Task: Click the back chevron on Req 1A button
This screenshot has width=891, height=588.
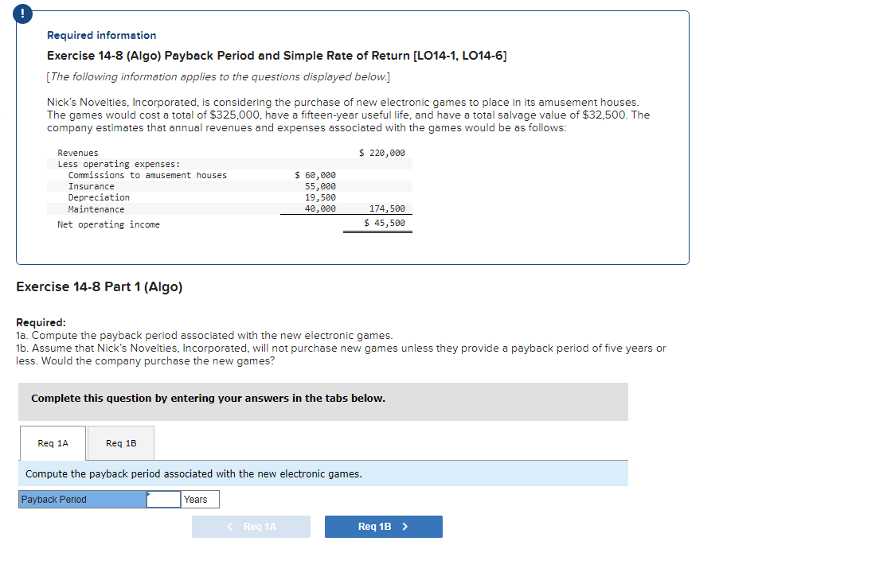Action: (x=229, y=526)
